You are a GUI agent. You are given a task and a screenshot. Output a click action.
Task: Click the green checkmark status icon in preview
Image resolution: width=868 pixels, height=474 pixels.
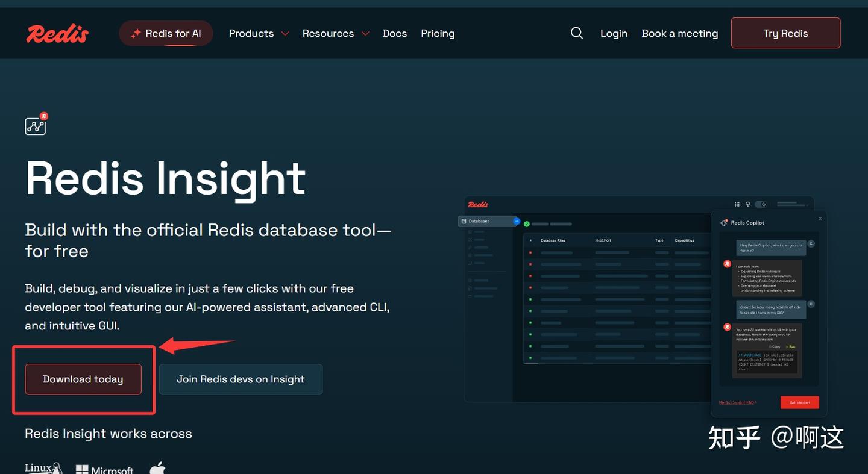[527, 223]
